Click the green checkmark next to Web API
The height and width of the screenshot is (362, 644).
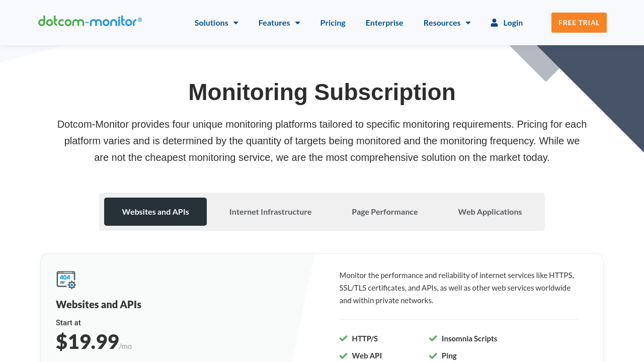coord(344,355)
